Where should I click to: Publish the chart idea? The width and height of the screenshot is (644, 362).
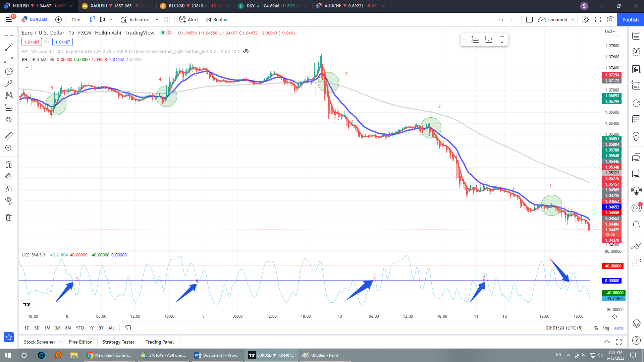pos(630,19)
